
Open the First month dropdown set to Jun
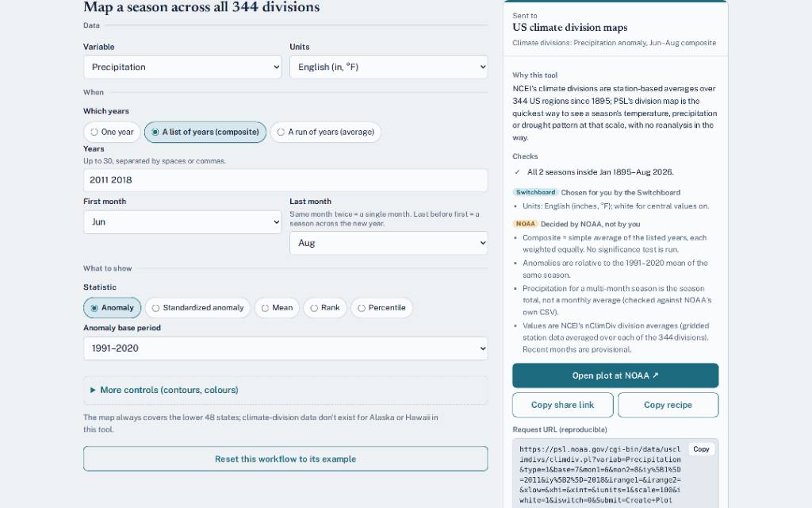[182, 222]
